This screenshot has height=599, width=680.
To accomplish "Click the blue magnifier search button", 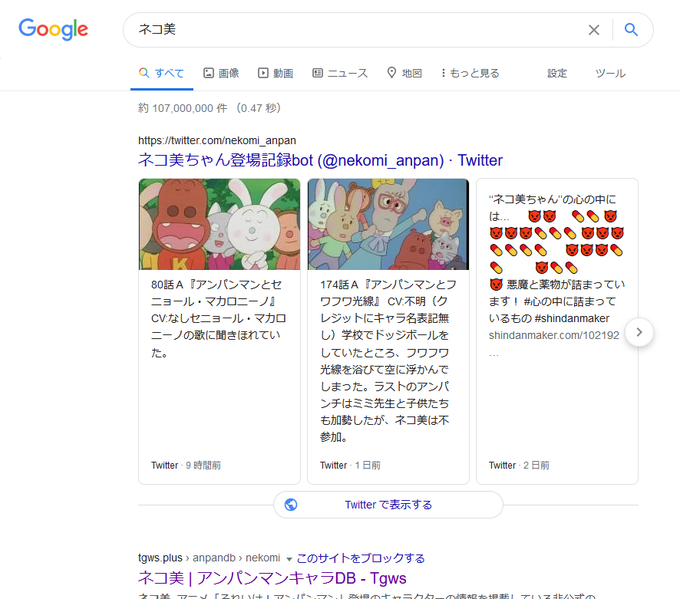I will 631,29.
